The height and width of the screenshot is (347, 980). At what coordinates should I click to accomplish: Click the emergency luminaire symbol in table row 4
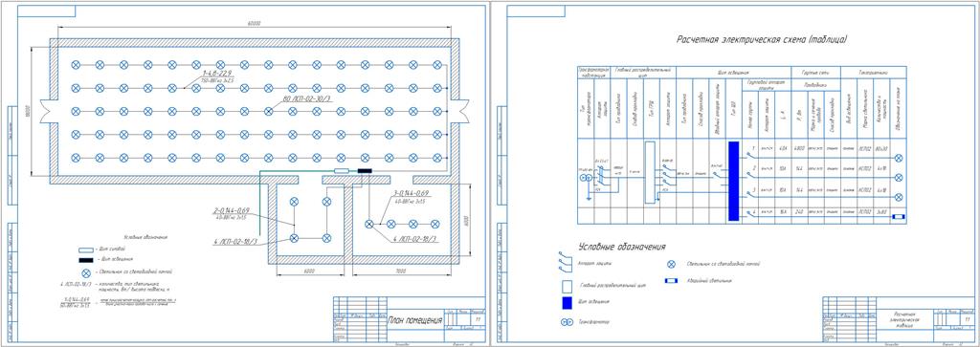point(898,216)
